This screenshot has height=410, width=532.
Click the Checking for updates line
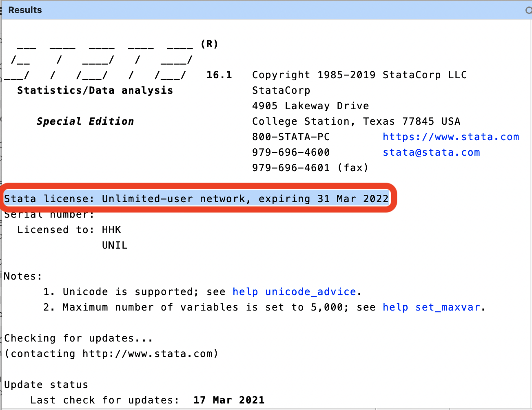pyautogui.click(x=78, y=338)
